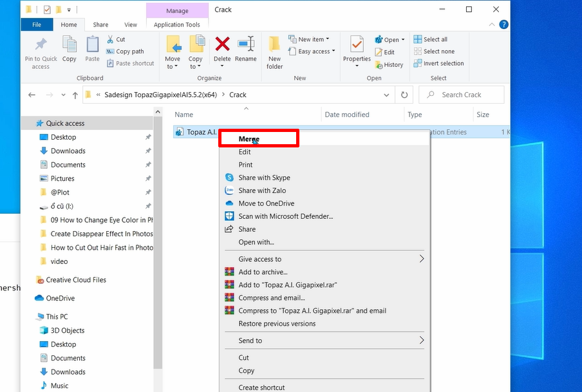Click the Help question mark icon

click(x=503, y=24)
